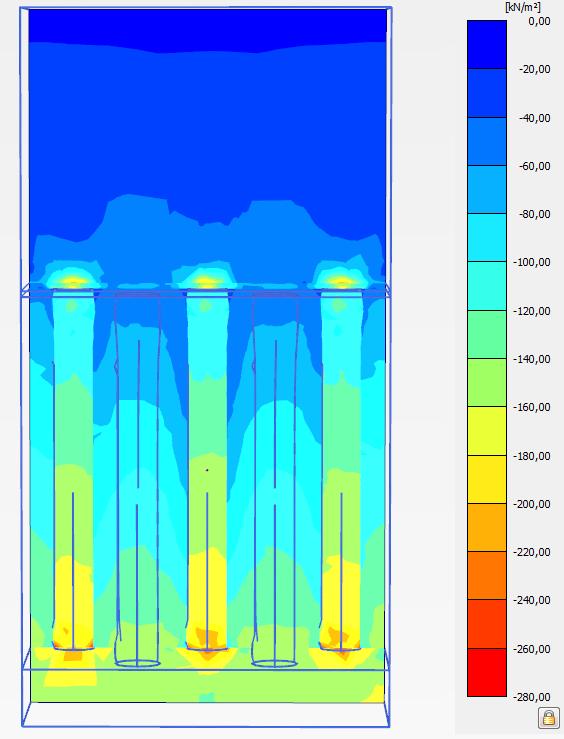Click the -180,00 legend value
Screen dimensions: 564x739
click(x=531, y=456)
